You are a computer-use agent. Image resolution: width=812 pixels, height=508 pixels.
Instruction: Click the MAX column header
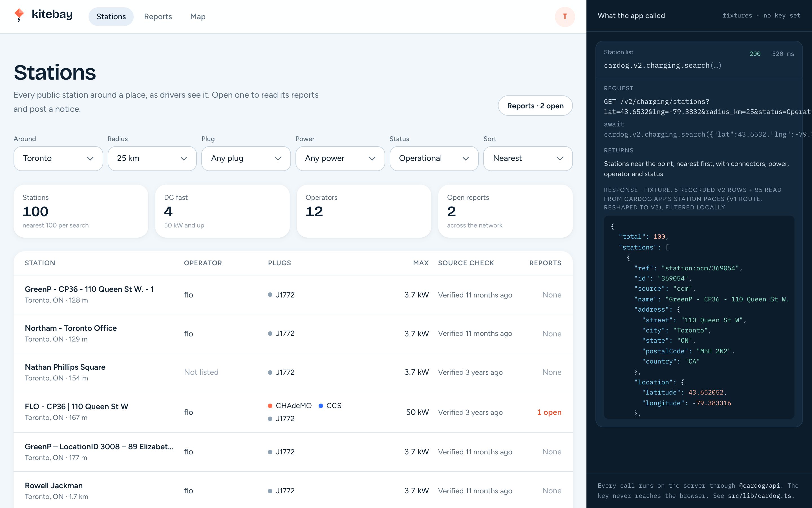421,263
